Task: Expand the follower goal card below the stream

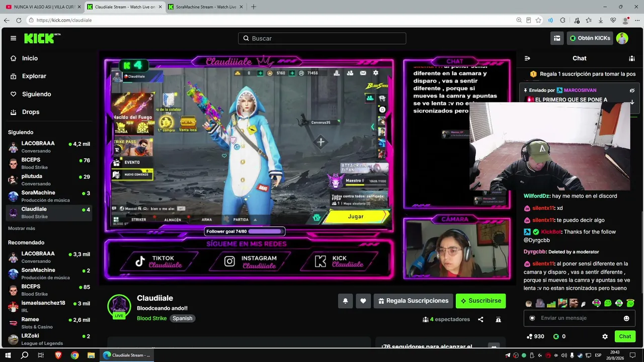Action: click(494, 346)
